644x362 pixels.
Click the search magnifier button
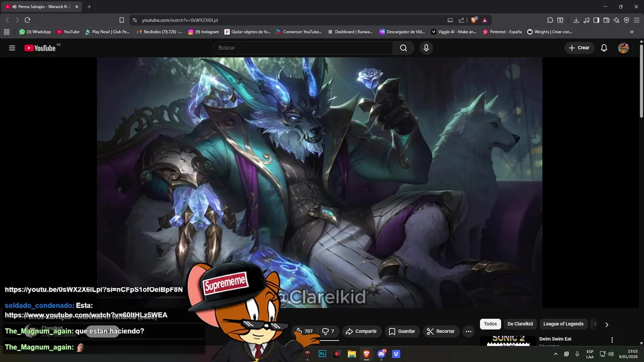pos(404,48)
